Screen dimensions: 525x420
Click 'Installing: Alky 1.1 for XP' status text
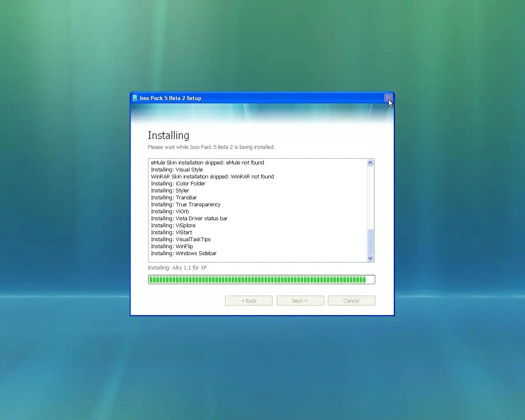tap(177, 268)
